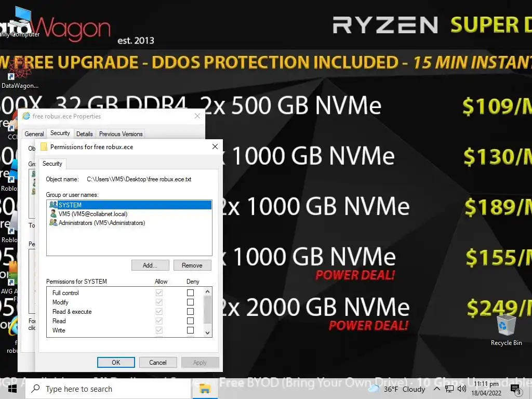Click the permissions list scrollbar thumb
Image resolution: width=532 pixels, height=399 pixels.
[x=208, y=310]
